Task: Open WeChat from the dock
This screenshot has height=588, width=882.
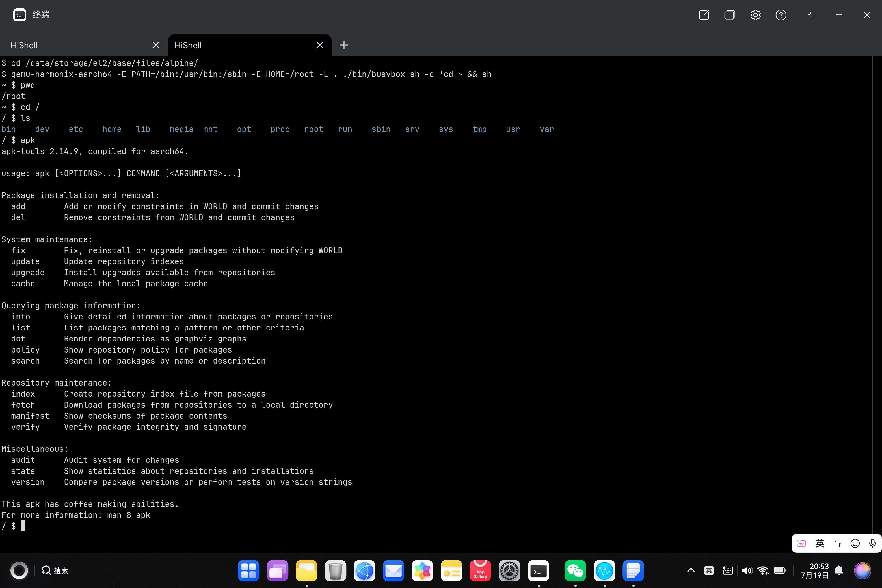Action: tap(575, 571)
